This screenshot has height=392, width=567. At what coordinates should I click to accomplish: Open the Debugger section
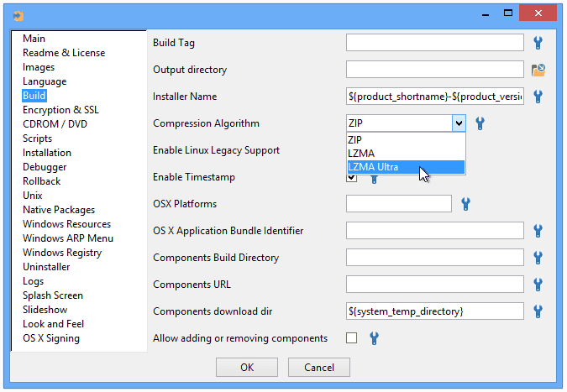(45, 167)
